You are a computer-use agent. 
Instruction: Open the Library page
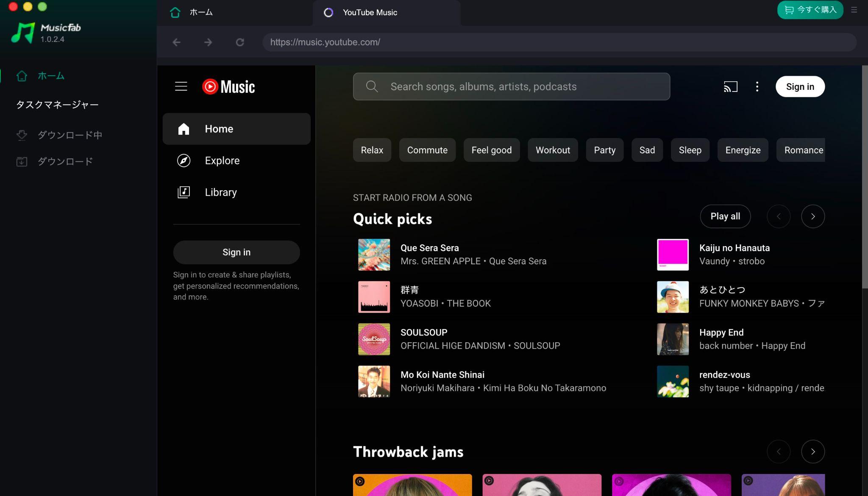tap(236, 192)
